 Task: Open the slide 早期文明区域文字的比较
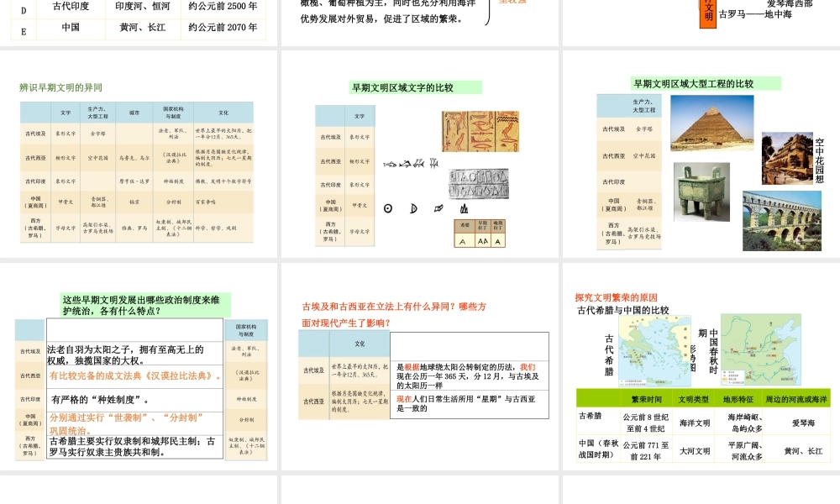419,154
